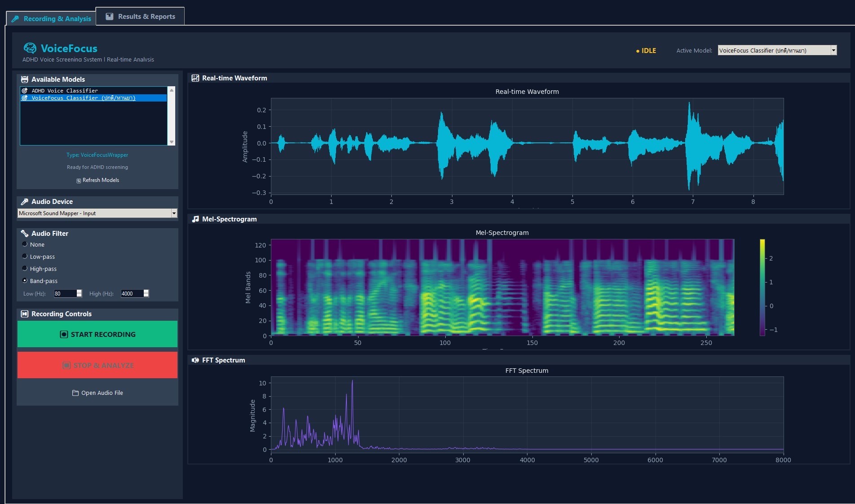The image size is (855, 504).
Task: Click the 'Type: VoiceFocusWrapper' text
Action: [x=97, y=155]
